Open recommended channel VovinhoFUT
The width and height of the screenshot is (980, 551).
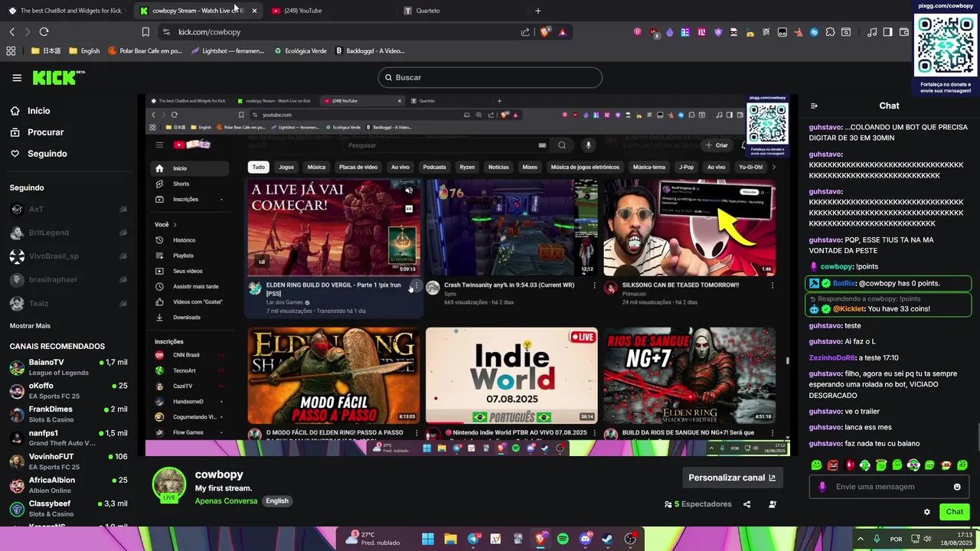(67, 461)
